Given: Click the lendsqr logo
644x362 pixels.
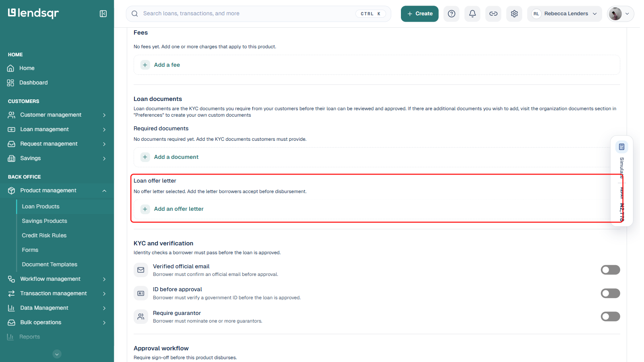Looking at the screenshot, I should click(33, 13).
